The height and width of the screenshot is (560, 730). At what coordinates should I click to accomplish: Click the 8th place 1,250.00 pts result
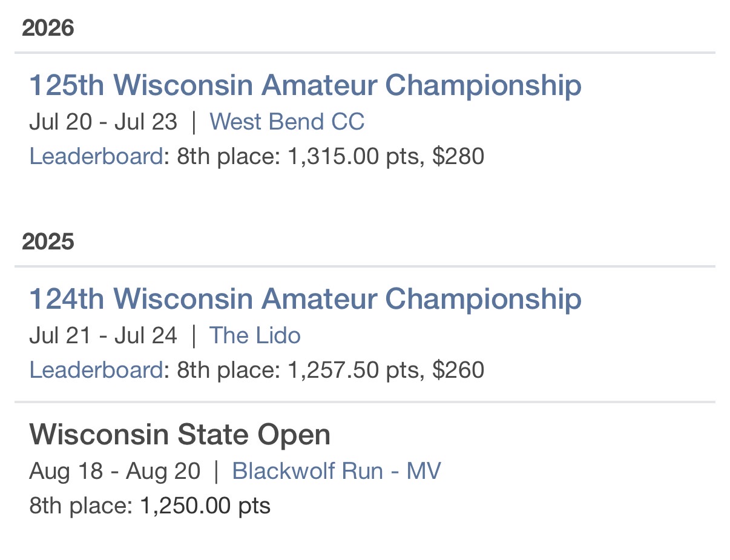[x=150, y=506]
